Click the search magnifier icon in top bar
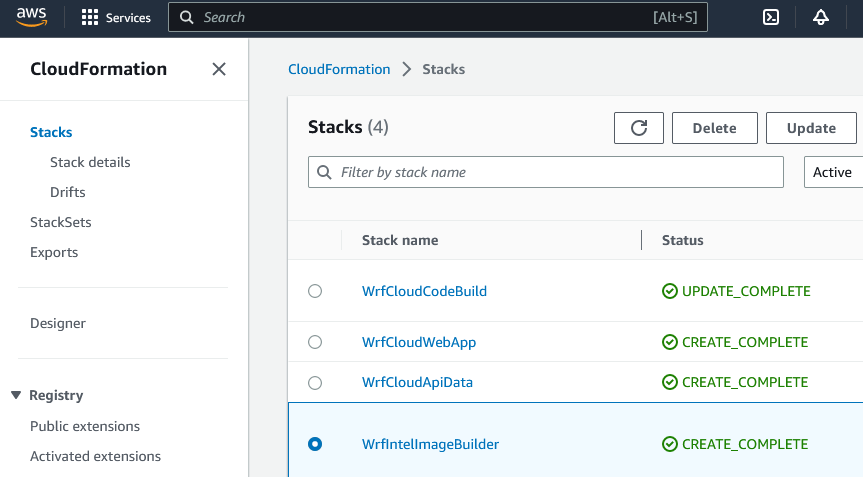This screenshot has height=477, width=863. (187, 18)
